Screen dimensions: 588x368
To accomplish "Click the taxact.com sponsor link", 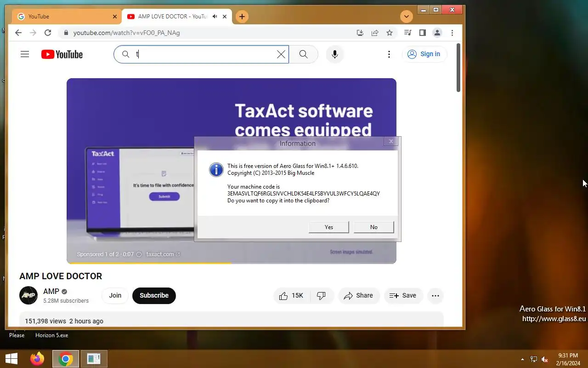I will pos(163,254).
